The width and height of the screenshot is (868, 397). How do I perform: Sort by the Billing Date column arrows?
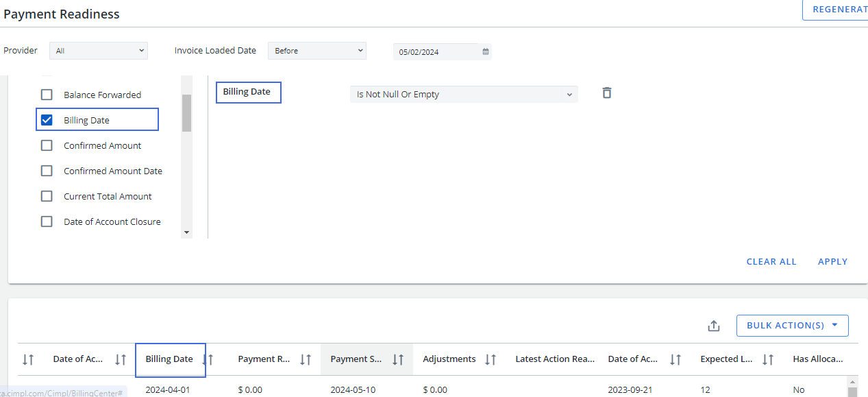(x=208, y=359)
